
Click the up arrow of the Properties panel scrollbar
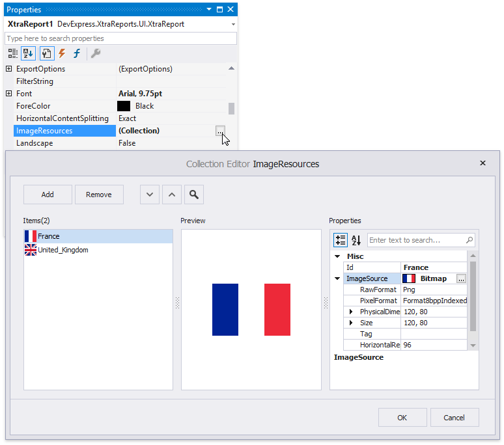coord(231,68)
